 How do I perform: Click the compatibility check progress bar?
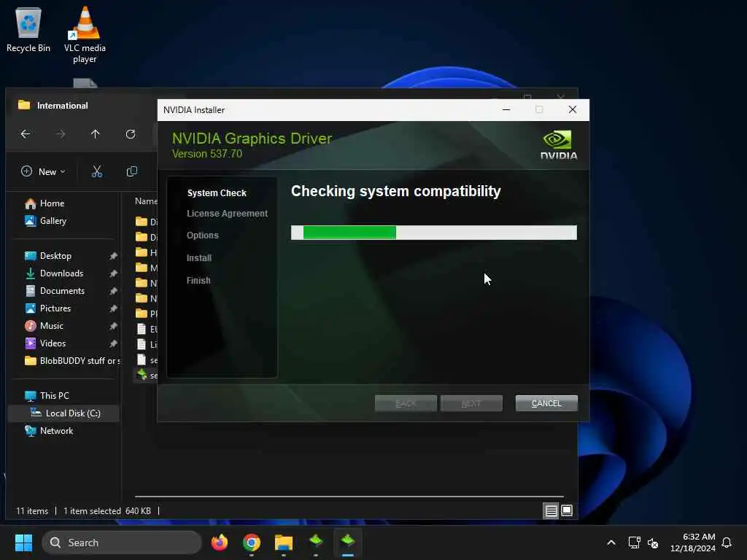coord(434,233)
